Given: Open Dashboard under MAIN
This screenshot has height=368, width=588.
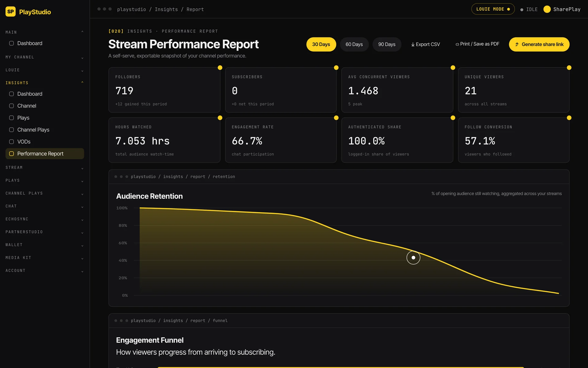Looking at the screenshot, I should point(45,43).
